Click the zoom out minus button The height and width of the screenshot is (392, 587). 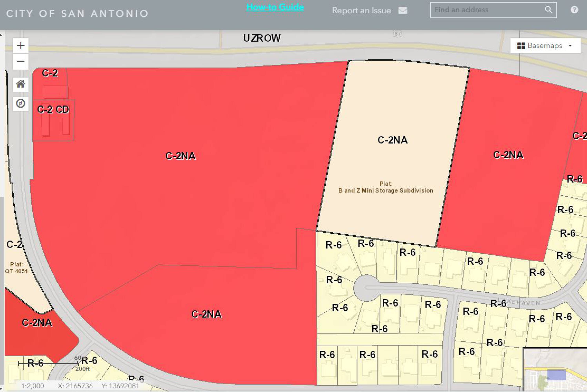click(x=21, y=62)
